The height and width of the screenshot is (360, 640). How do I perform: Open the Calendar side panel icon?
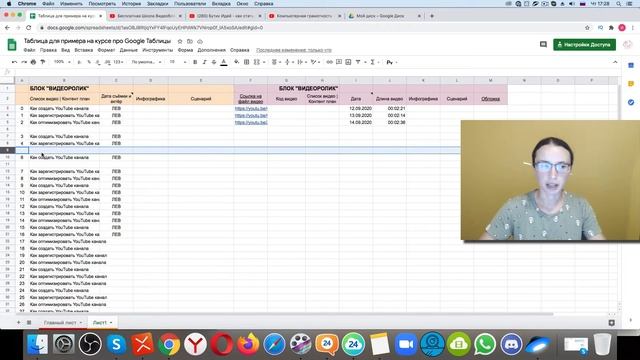point(631,65)
